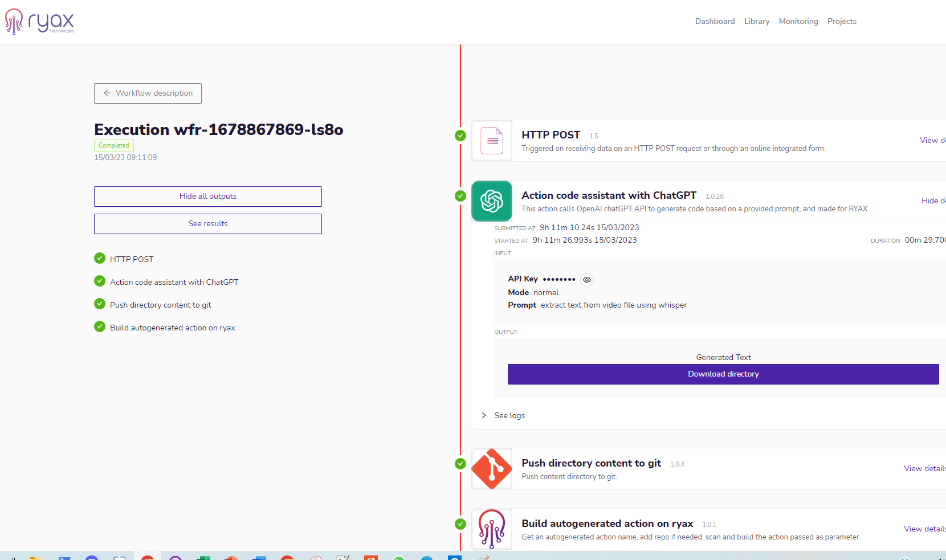946x560 pixels.
Task: Click the git action icon
Action: [x=492, y=469]
